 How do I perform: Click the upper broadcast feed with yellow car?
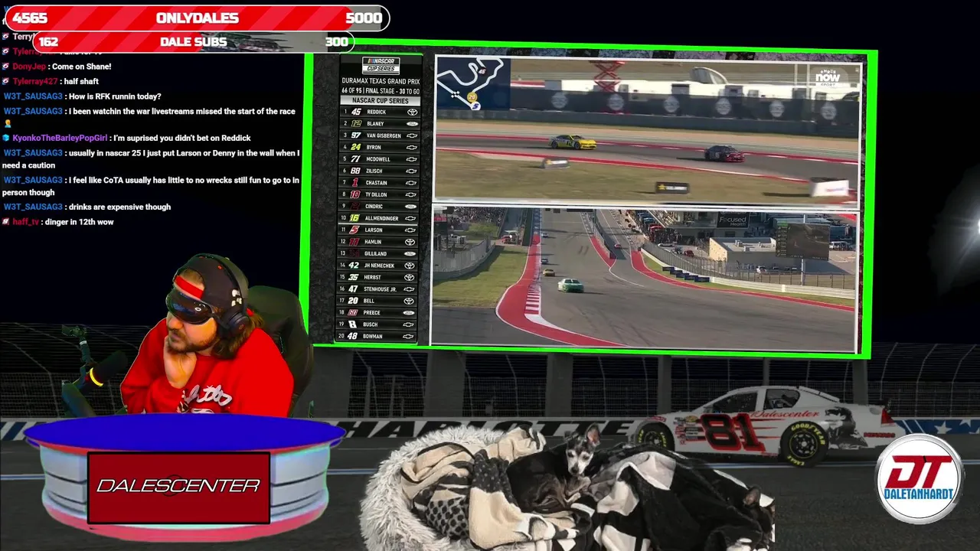(648, 130)
